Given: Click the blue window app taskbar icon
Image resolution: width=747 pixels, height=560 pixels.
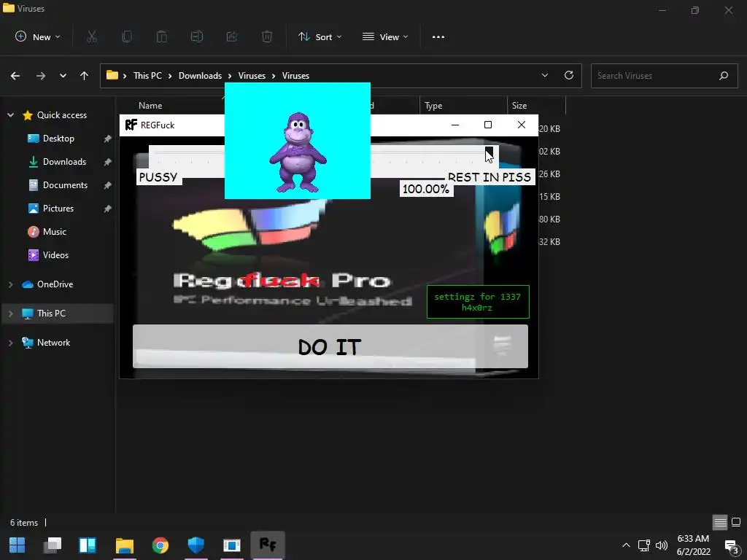Looking at the screenshot, I should coord(232,545).
